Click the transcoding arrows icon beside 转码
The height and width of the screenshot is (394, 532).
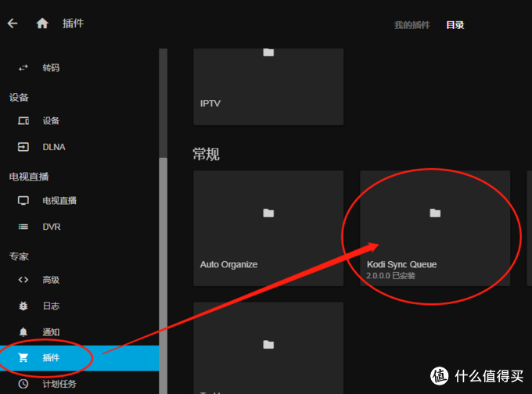coord(23,68)
